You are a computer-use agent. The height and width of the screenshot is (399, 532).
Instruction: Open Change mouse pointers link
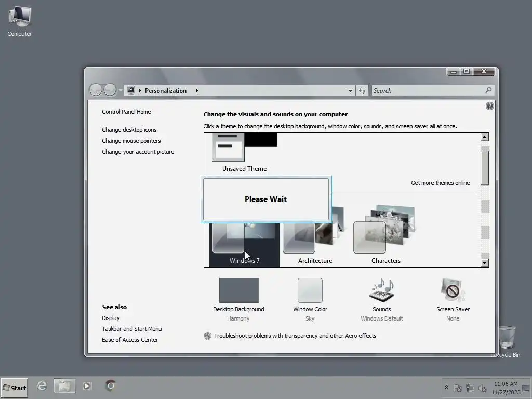[x=131, y=141]
